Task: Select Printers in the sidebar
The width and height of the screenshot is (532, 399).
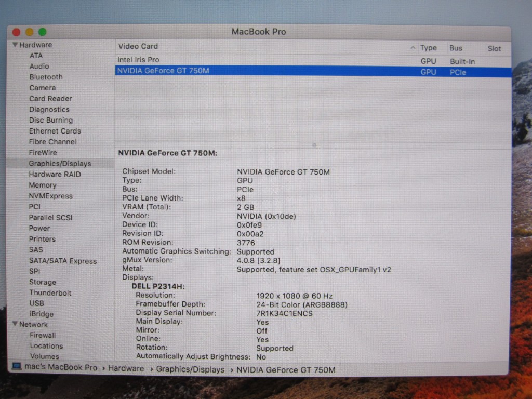Action: click(x=42, y=239)
